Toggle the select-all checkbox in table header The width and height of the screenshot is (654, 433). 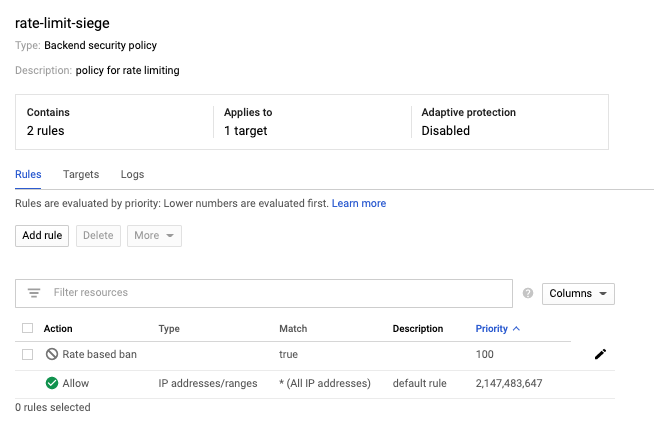tap(27, 328)
